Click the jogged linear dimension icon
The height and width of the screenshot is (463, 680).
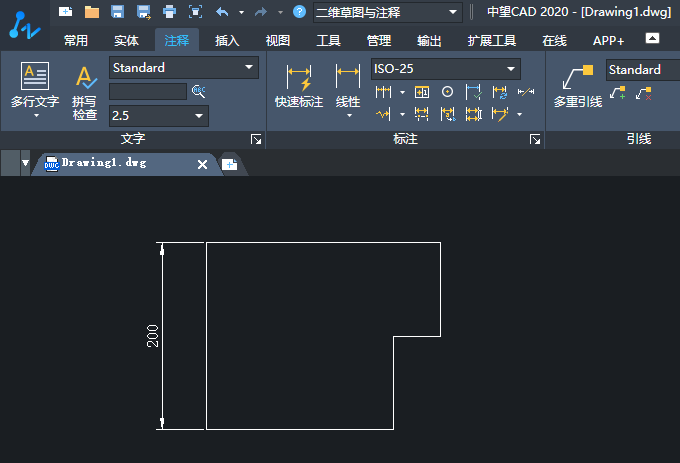click(383, 114)
